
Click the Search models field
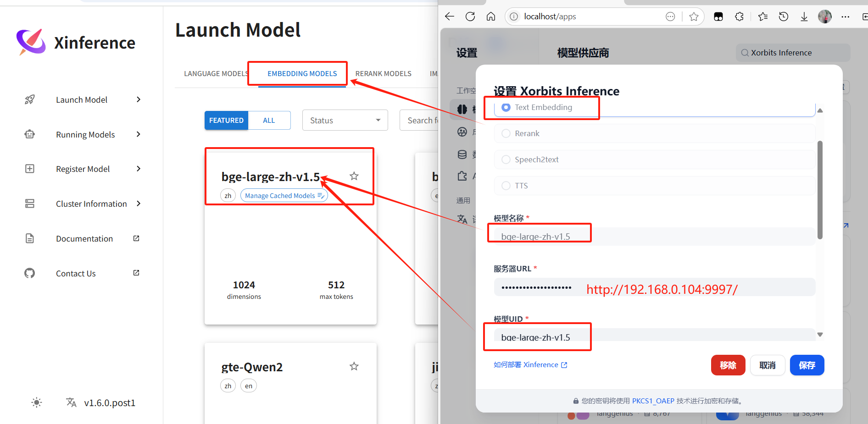(x=420, y=120)
